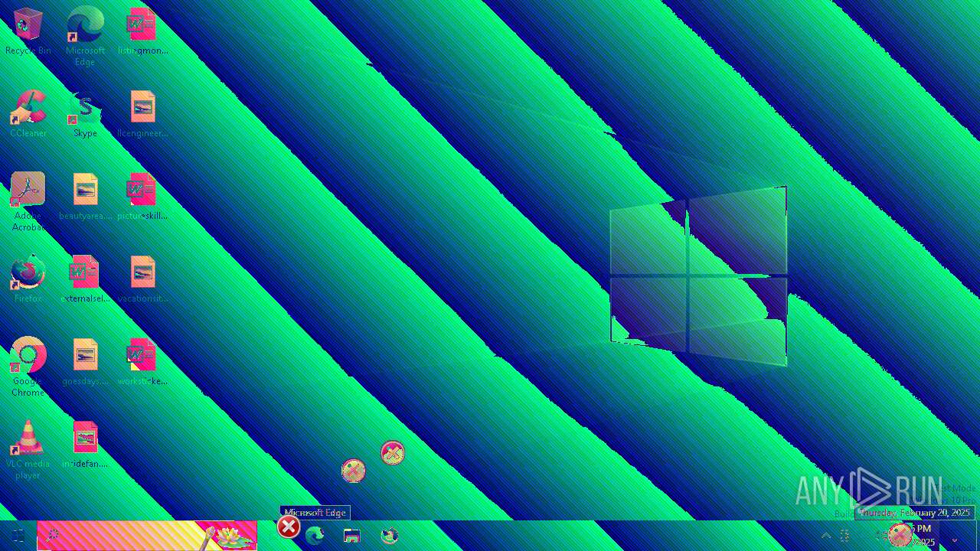Select the Skype desktop shortcut
Image resolution: width=980 pixels, height=551 pixels.
coord(85,115)
